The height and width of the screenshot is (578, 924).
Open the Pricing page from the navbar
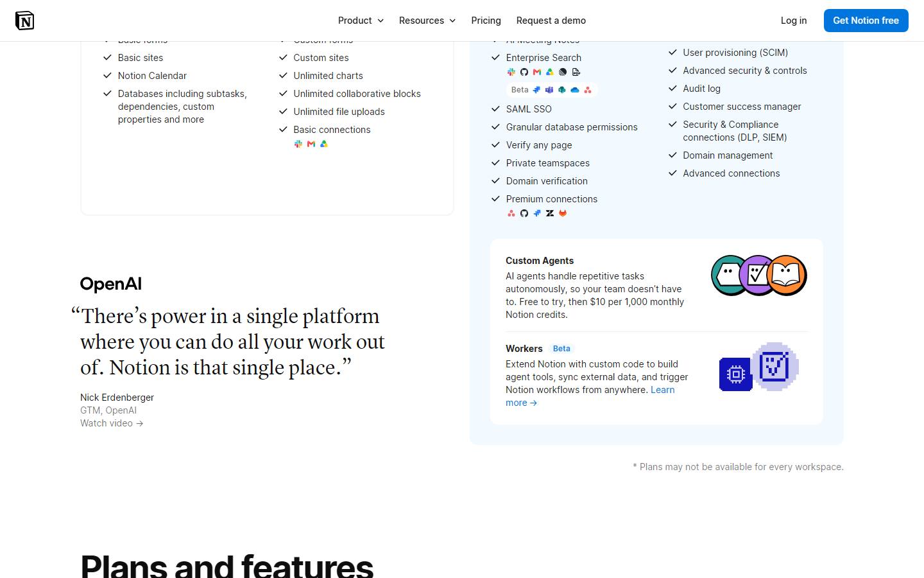point(486,21)
